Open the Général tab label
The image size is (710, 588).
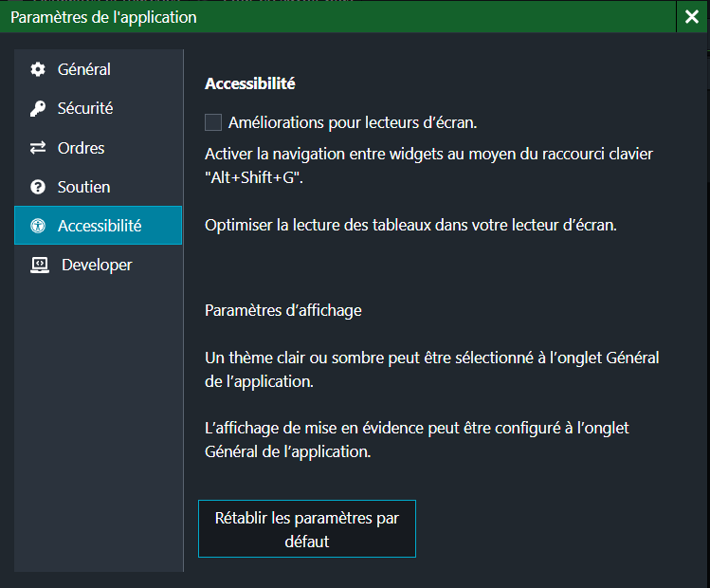point(84,69)
